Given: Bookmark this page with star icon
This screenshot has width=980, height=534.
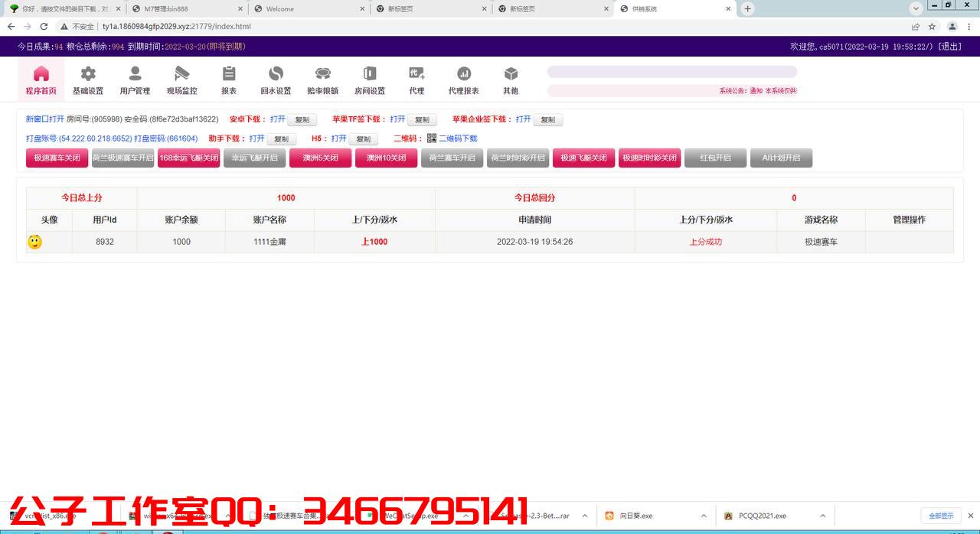Looking at the screenshot, I should point(932,26).
